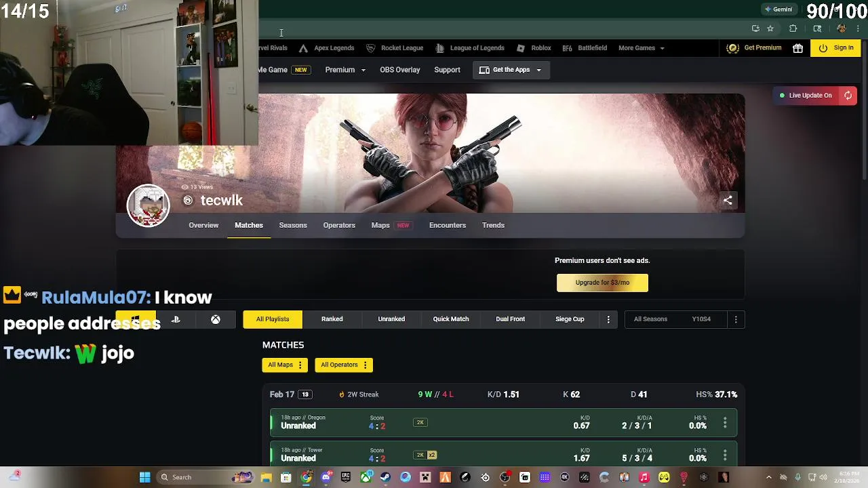868x488 pixels.
Task: Open the gift box icon in header
Action: [x=798, y=48]
